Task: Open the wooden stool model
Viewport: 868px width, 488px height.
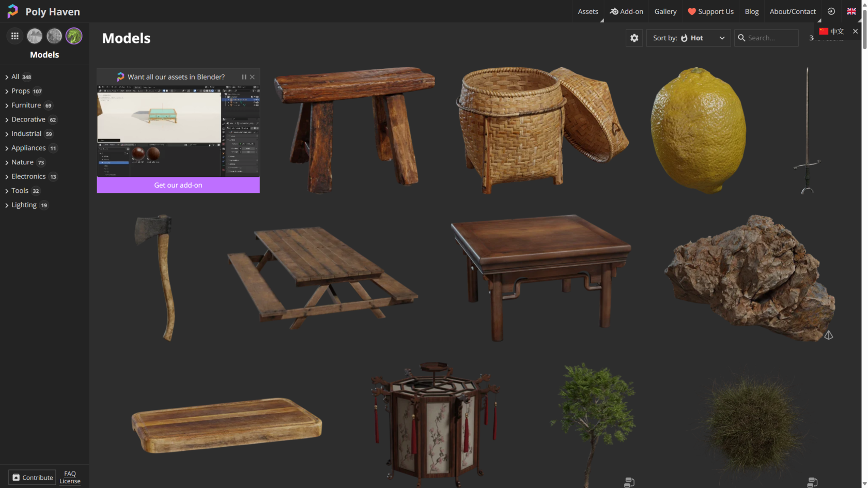Action: pos(354,130)
